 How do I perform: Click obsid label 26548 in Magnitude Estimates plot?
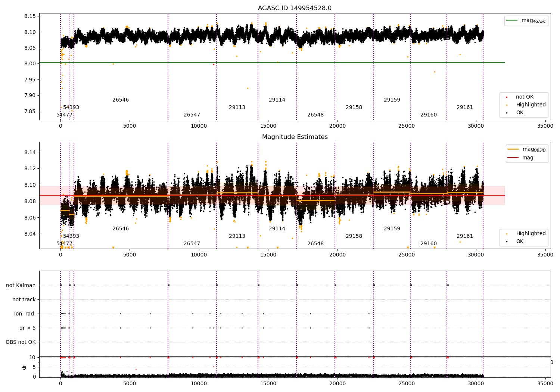[x=315, y=244]
